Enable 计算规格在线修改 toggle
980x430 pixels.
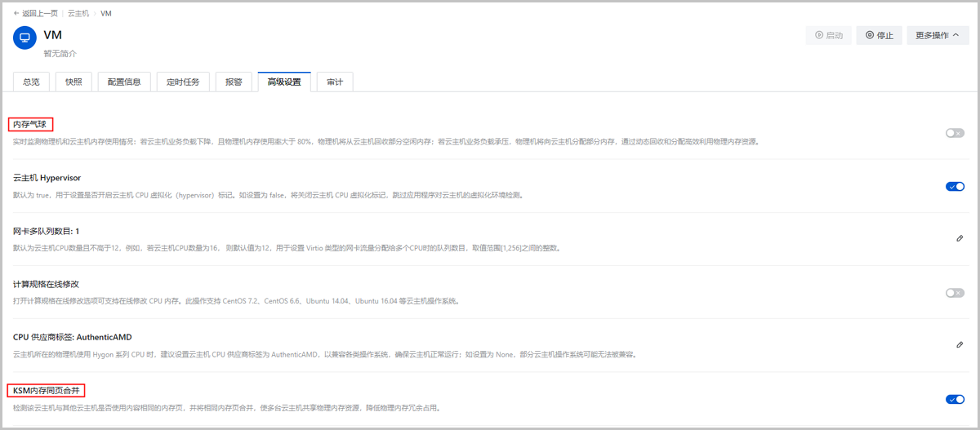click(954, 292)
